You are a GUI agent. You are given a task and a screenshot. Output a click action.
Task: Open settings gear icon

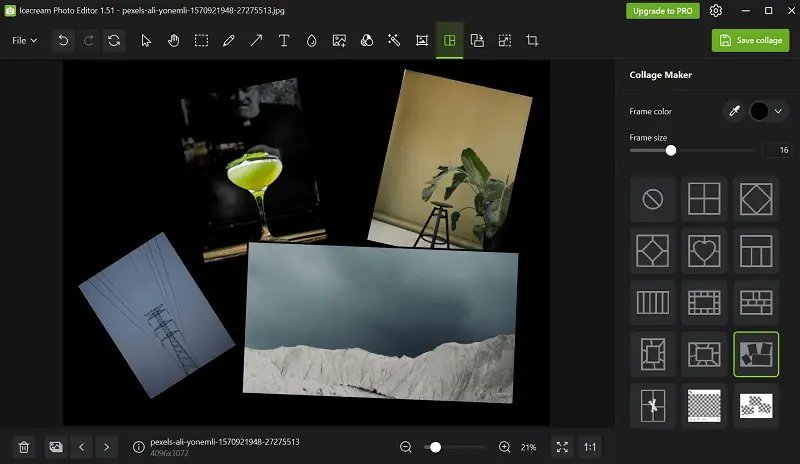pyautogui.click(x=716, y=11)
